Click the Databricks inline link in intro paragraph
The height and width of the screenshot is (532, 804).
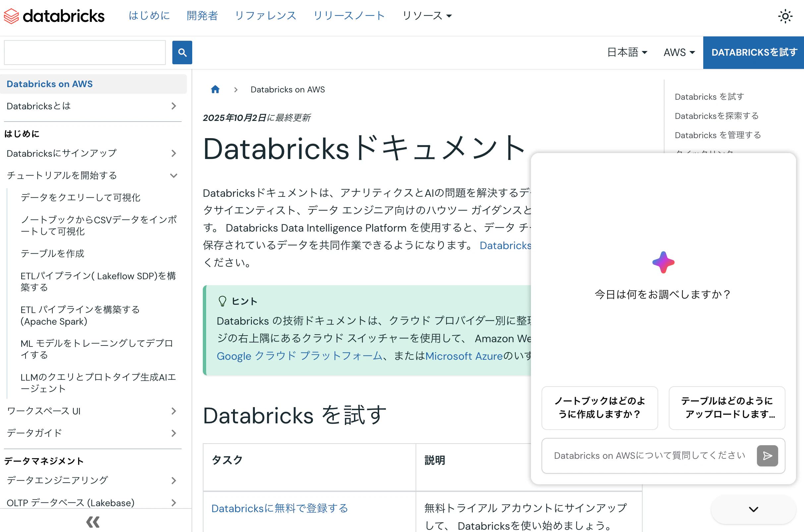click(505, 245)
